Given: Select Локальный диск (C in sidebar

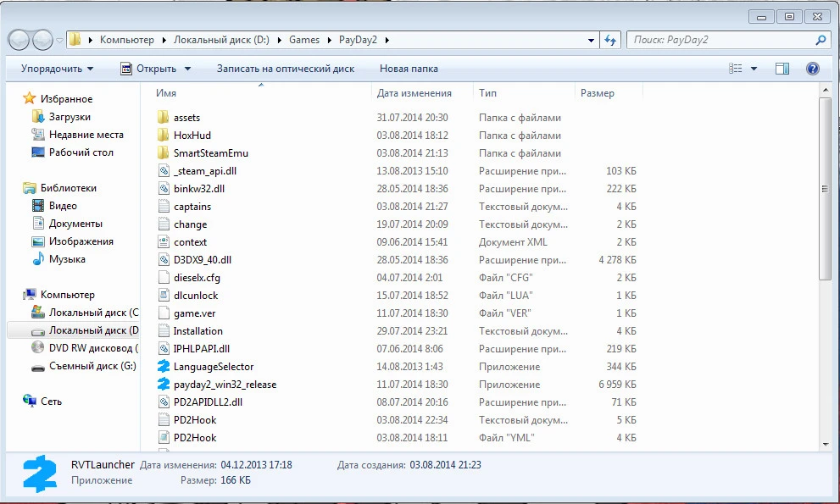Looking at the screenshot, I should 94,313.
